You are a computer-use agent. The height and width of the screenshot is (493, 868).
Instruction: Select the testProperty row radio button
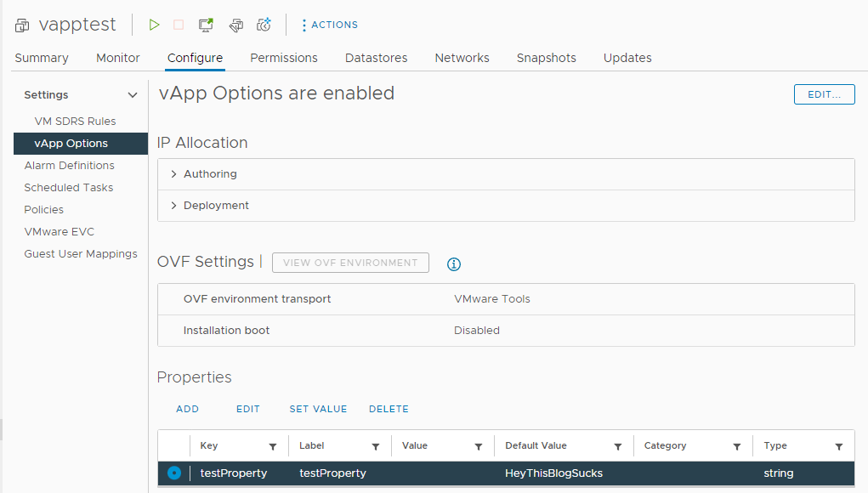(174, 473)
